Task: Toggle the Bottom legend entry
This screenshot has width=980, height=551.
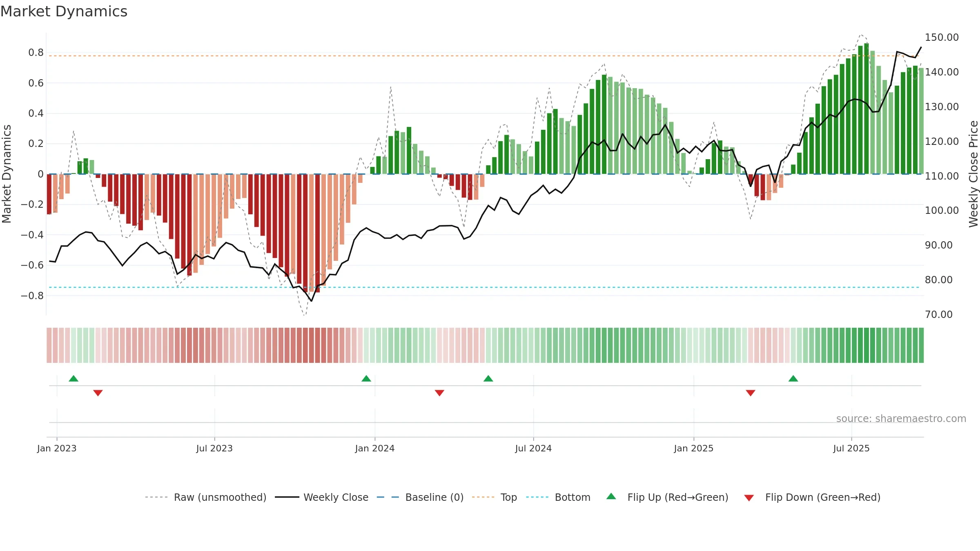Action: click(x=558, y=497)
